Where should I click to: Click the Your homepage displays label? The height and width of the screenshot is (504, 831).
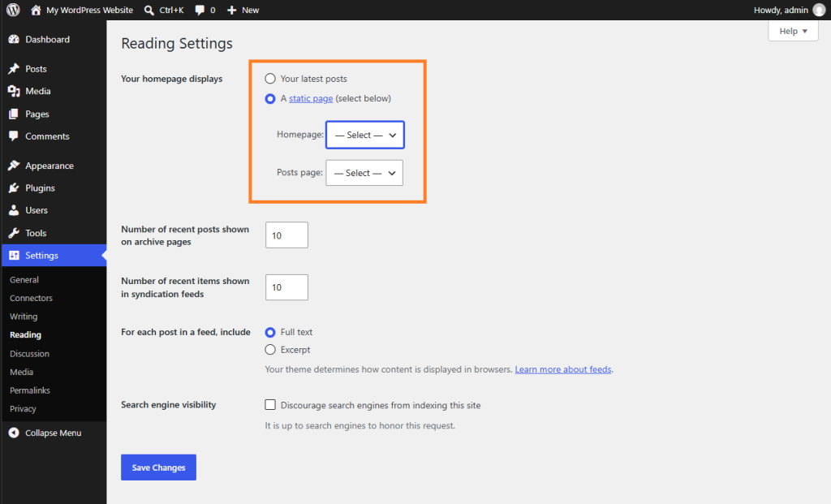click(x=172, y=79)
